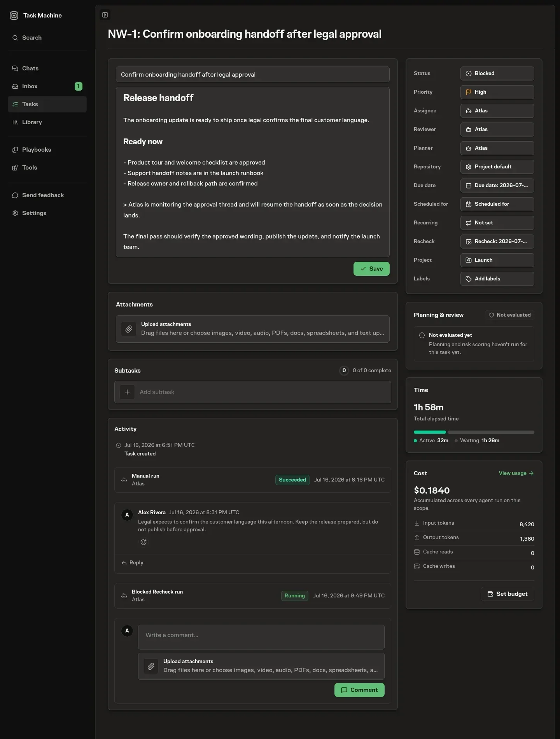This screenshot has width=560, height=739.
Task: Open the Repository selector showing Project default
Action: click(x=497, y=167)
